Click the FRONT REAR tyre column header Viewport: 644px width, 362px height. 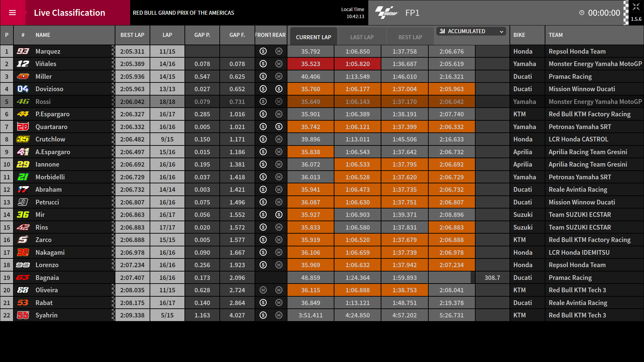point(270,35)
